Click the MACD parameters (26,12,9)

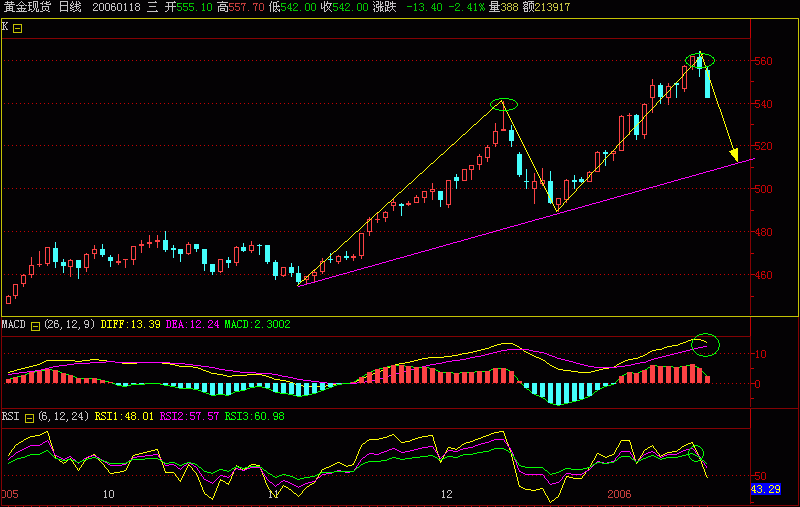pyautogui.click(x=69, y=324)
